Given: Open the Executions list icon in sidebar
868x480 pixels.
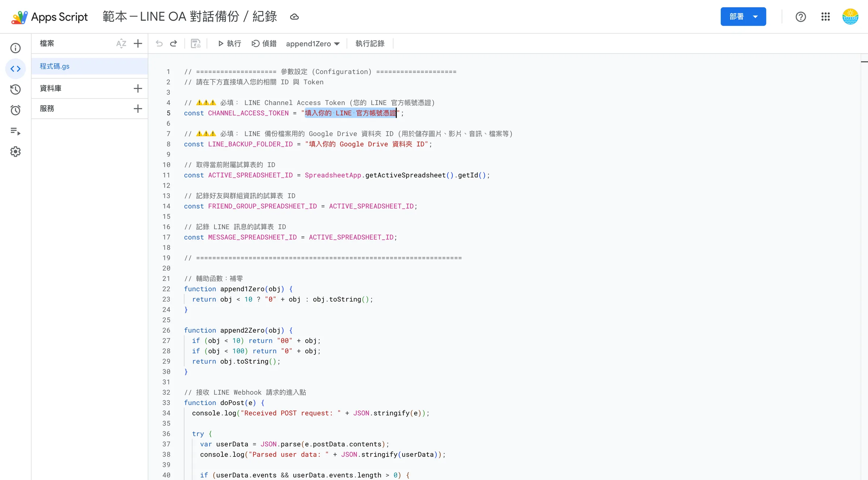Looking at the screenshot, I should pos(15,131).
